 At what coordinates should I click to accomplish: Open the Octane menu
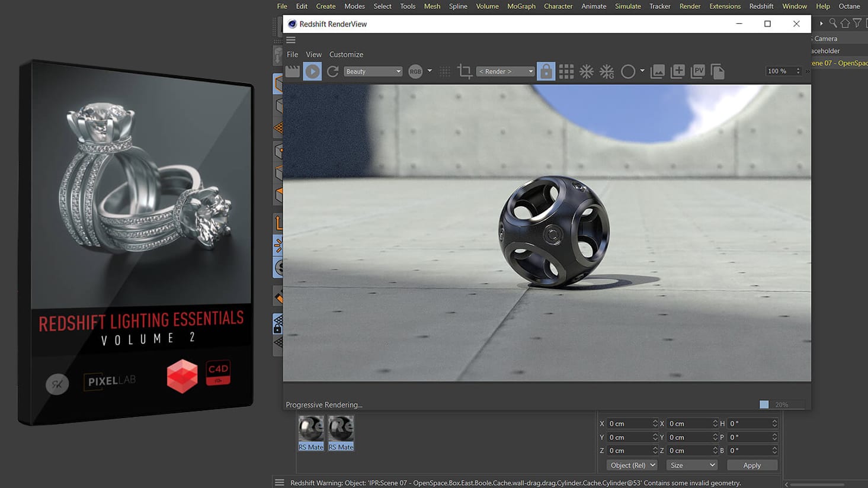(x=849, y=6)
